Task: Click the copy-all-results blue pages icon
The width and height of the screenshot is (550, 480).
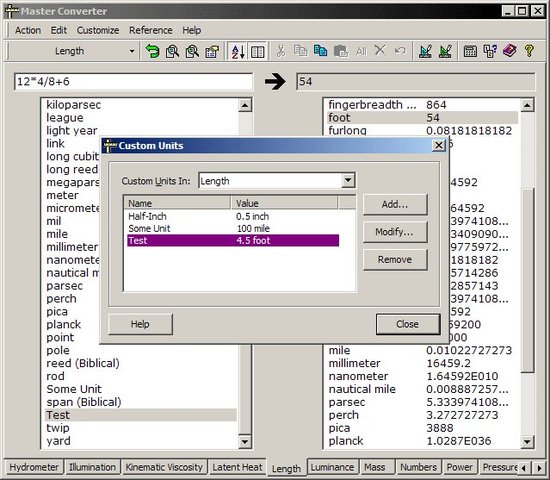Action: point(320,51)
